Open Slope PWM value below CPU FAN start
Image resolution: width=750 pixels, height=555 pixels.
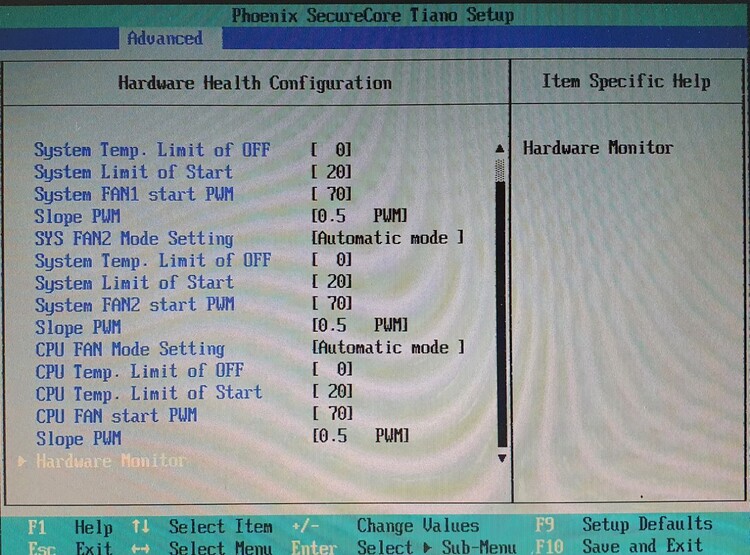tap(361, 436)
